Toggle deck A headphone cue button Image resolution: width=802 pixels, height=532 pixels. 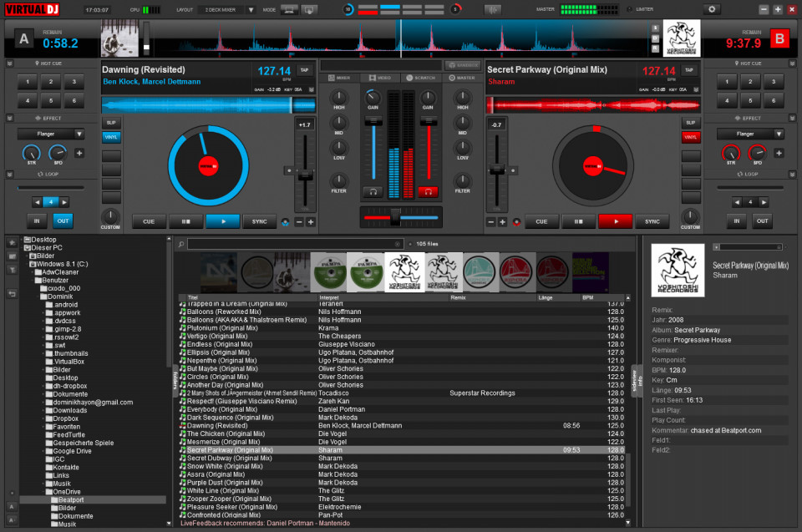pos(373,192)
